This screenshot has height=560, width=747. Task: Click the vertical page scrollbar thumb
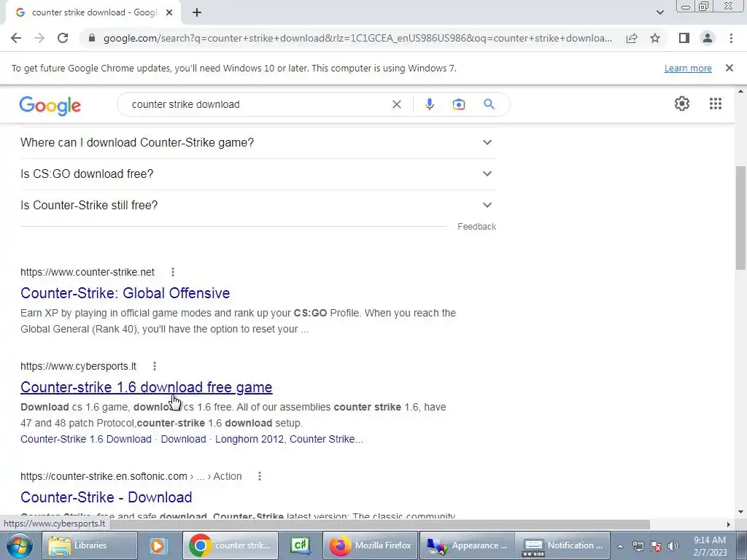coord(741,217)
